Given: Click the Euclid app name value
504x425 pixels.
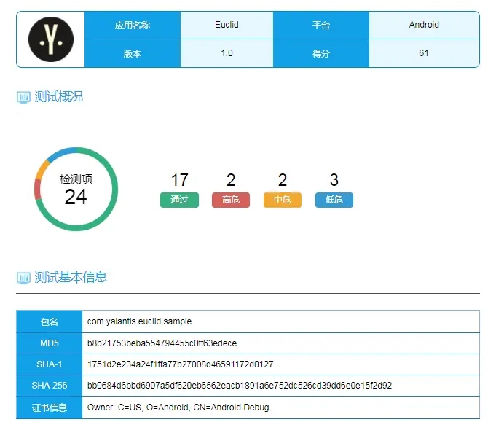Looking at the screenshot, I should point(227,25).
